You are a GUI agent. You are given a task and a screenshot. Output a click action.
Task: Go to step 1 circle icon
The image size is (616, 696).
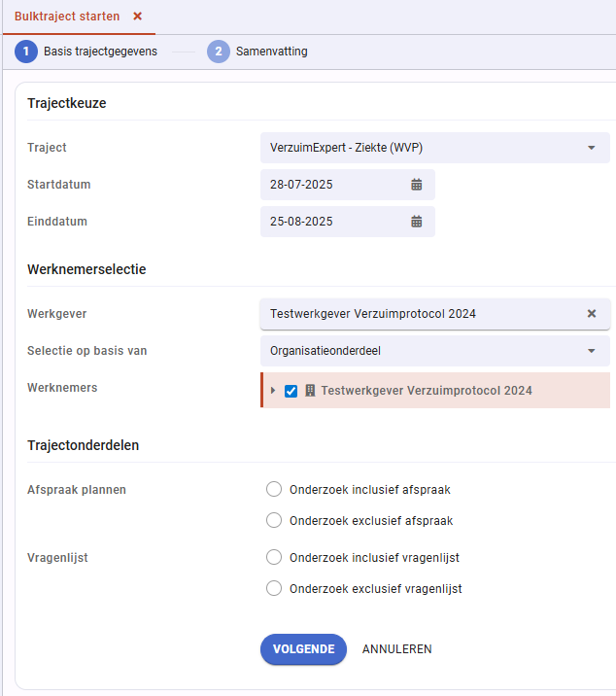[x=26, y=52]
